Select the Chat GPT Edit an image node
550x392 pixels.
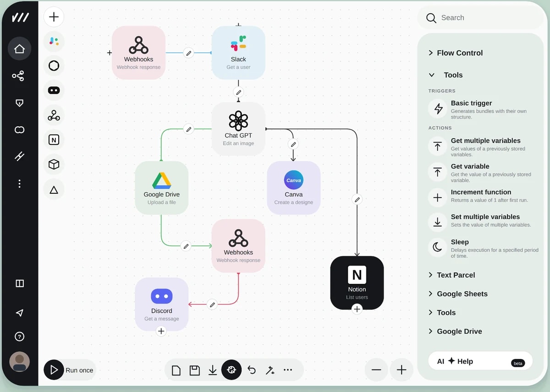pos(238,129)
